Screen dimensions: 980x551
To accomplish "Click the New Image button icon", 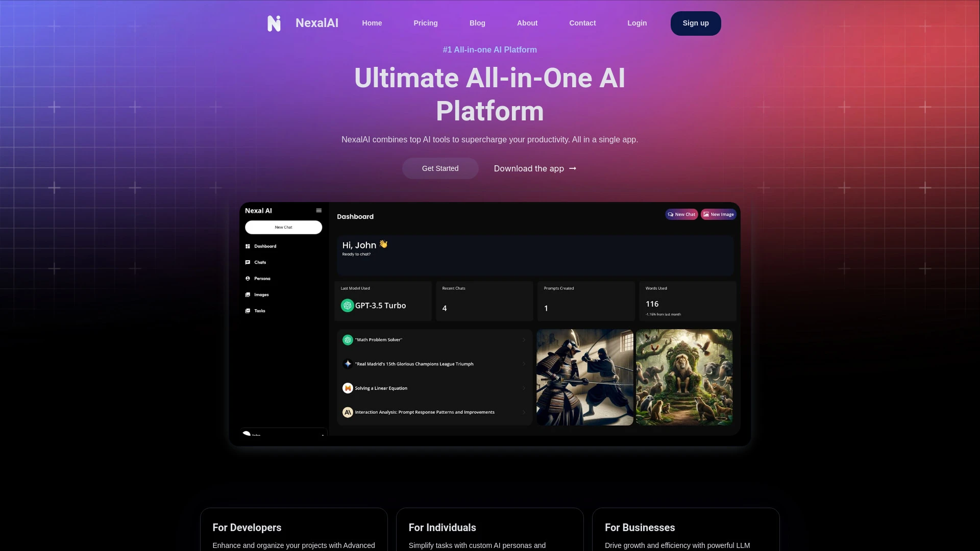I will click(x=707, y=214).
